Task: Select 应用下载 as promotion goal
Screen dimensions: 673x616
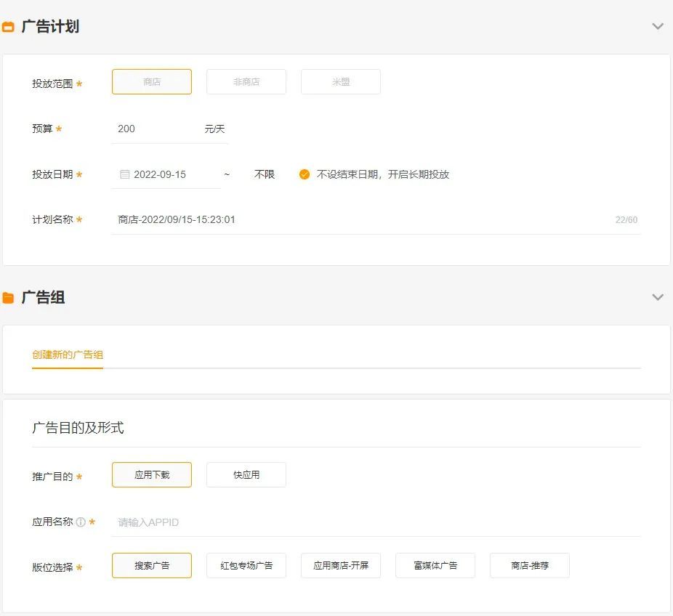Action: pyautogui.click(x=151, y=474)
